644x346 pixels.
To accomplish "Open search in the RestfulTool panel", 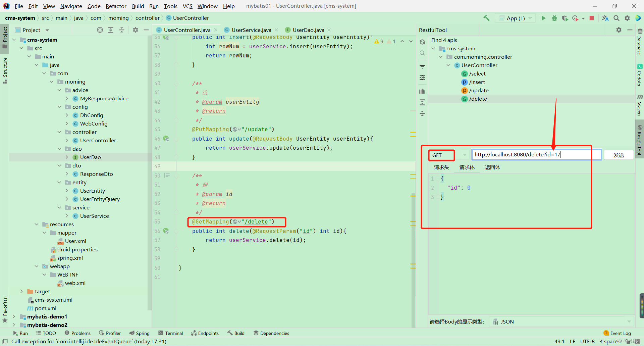I will coord(422,53).
